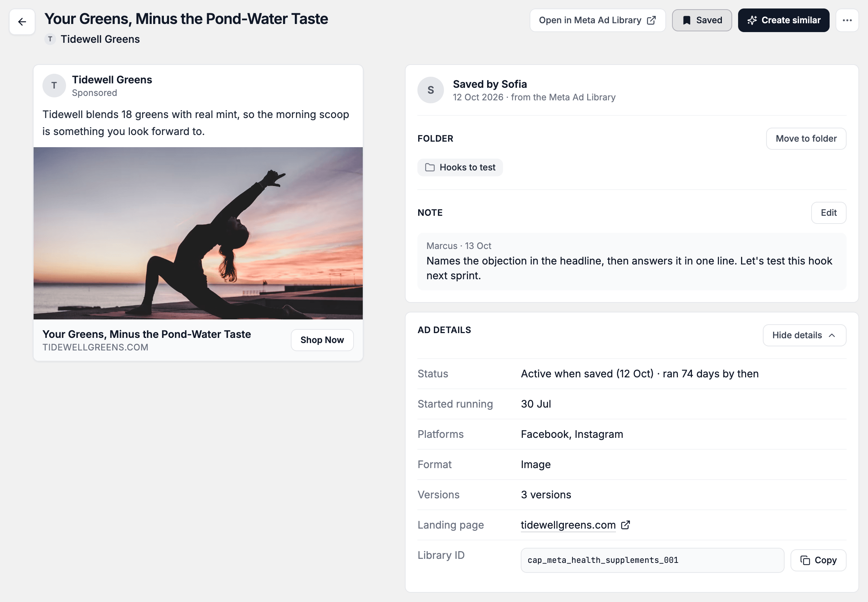Edit the note
Screen dimensions: 868x602
click(829, 213)
